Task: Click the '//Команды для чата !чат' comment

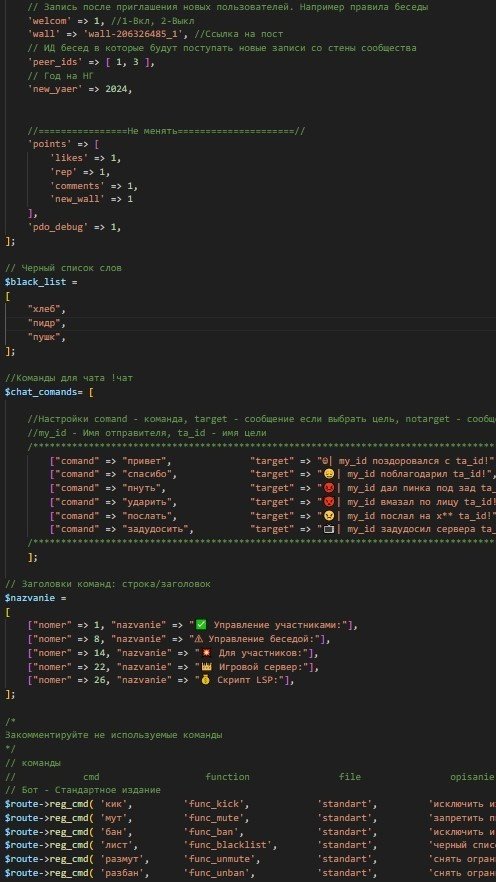Action: click(x=69, y=379)
